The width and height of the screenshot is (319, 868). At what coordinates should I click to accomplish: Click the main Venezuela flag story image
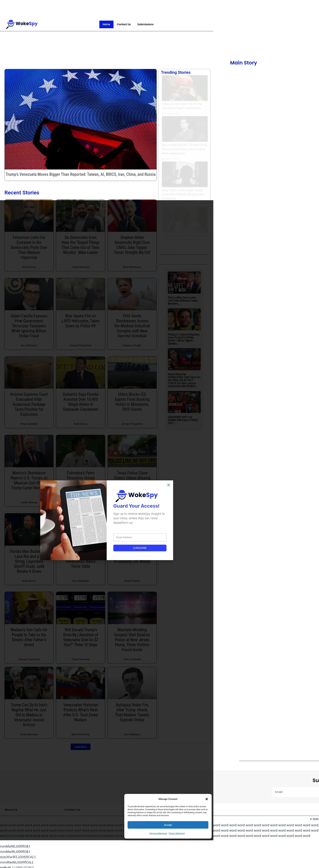pyautogui.click(x=81, y=119)
